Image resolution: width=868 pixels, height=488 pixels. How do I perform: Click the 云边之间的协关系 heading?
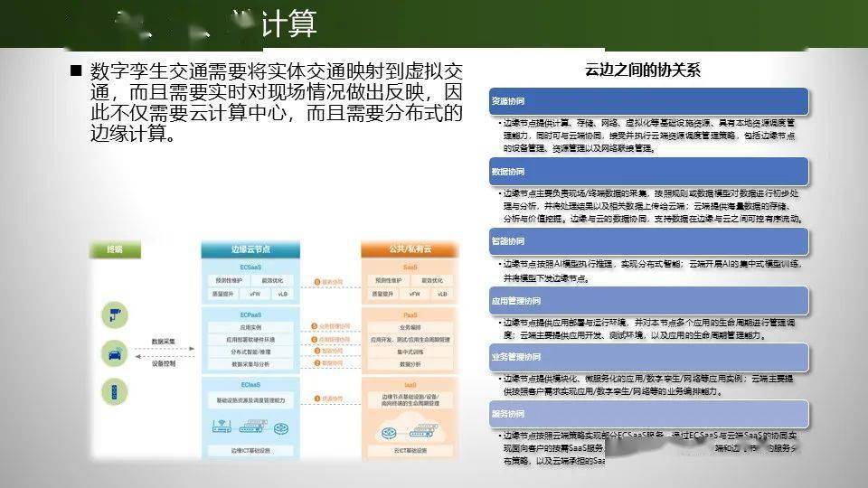tap(643, 70)
